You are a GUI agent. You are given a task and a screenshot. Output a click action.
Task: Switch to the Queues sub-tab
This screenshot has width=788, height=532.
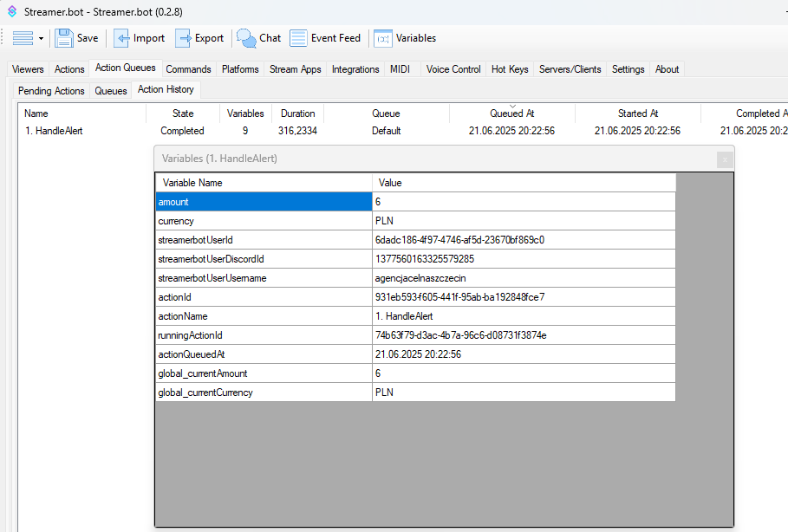point(111,91)
